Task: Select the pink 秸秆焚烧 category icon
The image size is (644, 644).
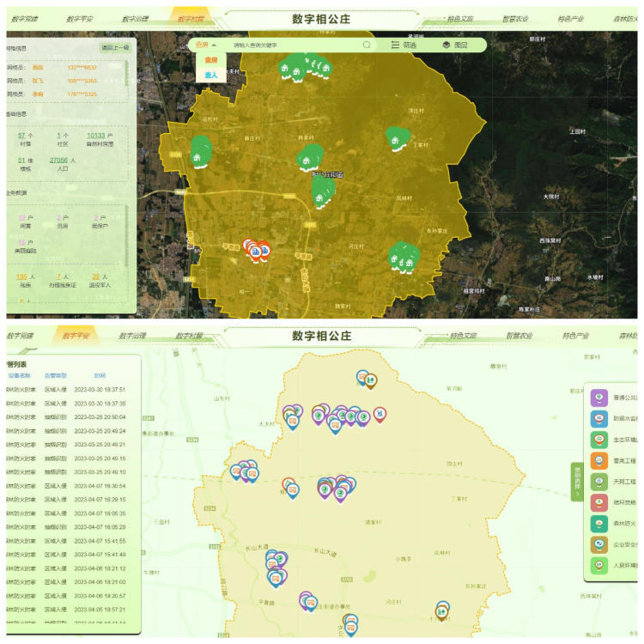Action: pyautogui.click(x=598, y=502)
